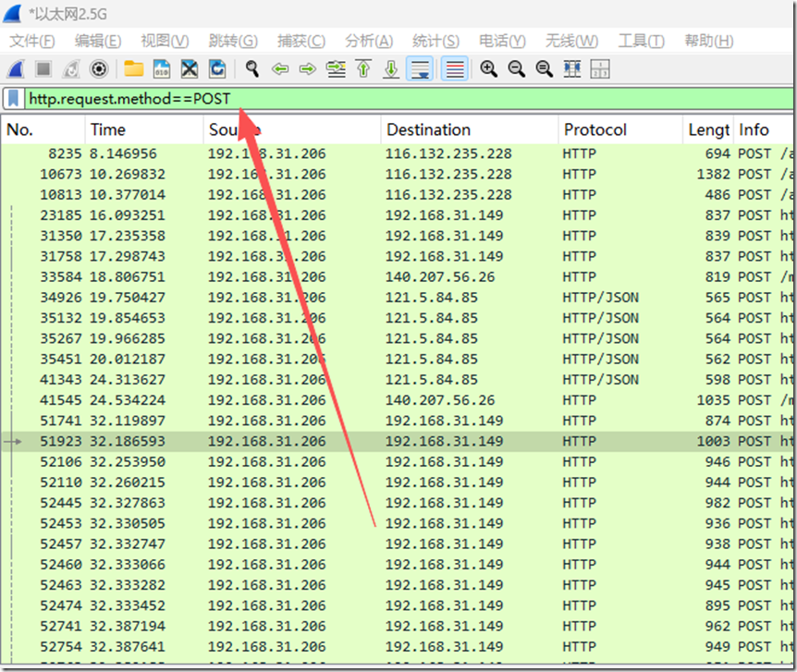Select packet number 10673
Viewport: 797px width, 672px height.
coord(397,175)
